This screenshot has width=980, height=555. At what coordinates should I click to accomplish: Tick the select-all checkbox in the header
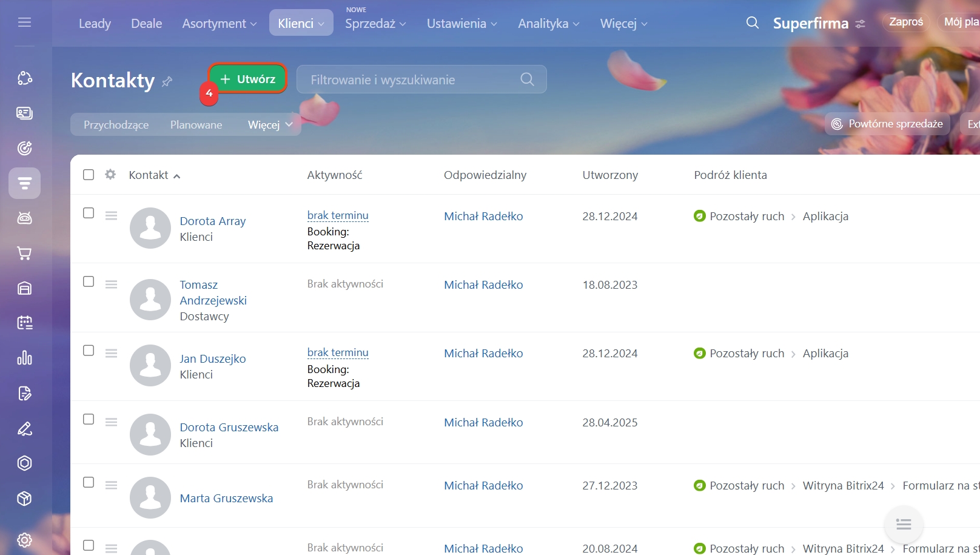pos(89,175)
